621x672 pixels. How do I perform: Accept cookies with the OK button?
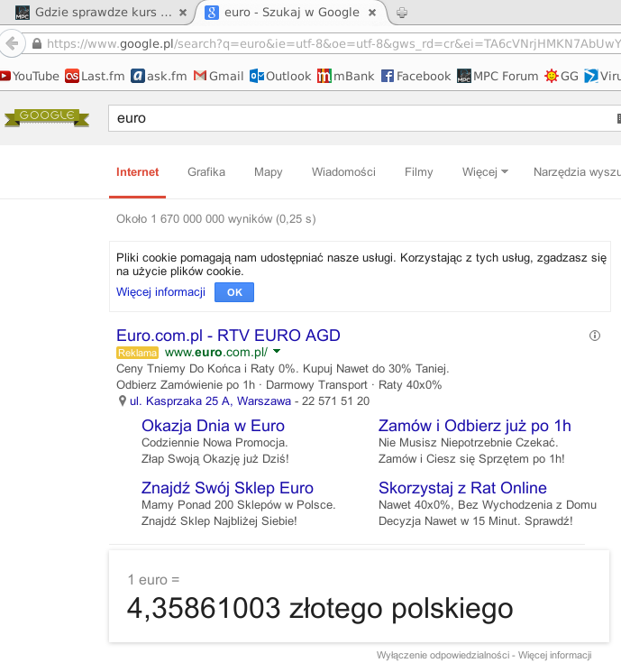pos(233,292)
